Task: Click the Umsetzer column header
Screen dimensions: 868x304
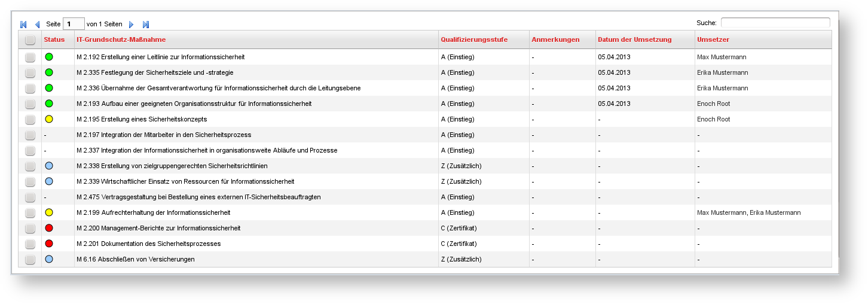Action: 713,39
